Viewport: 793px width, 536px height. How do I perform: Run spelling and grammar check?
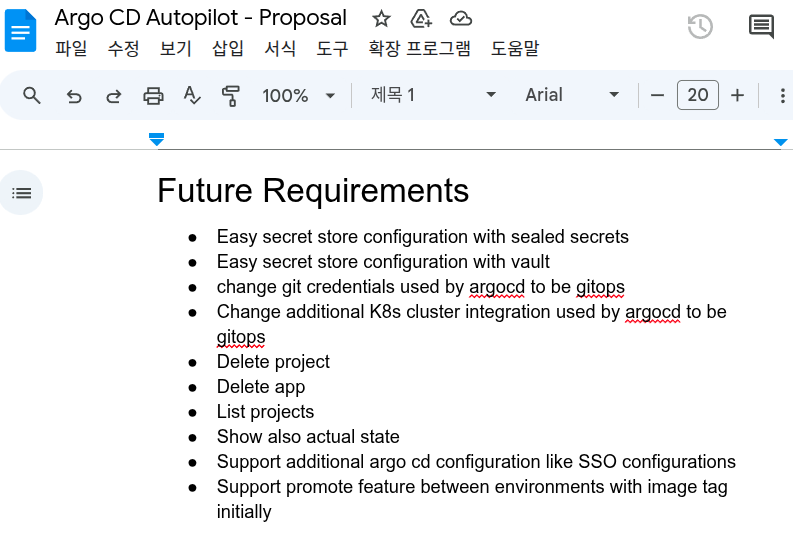(192, 95)
